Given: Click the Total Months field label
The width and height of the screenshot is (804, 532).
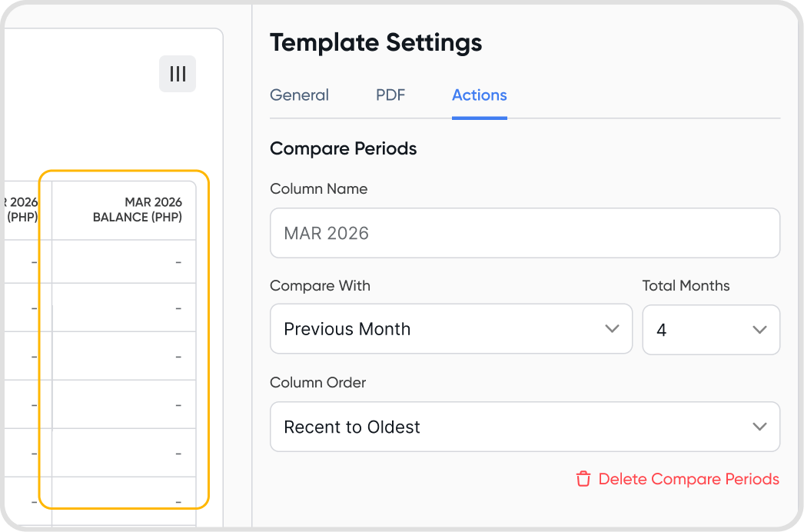Looking at the screenshot, I should click(686, 286).
